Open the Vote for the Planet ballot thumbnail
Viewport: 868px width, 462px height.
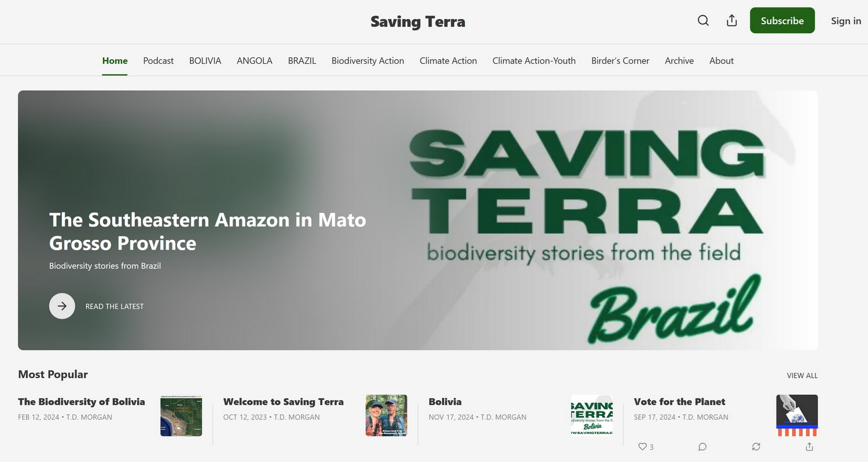(797, 416)
